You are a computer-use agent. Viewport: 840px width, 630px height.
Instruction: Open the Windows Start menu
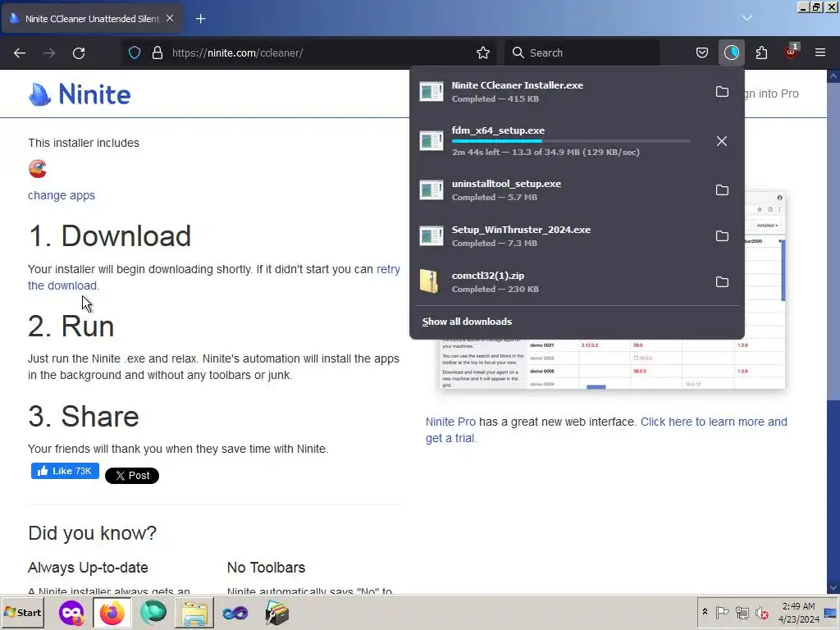point(23,612)
